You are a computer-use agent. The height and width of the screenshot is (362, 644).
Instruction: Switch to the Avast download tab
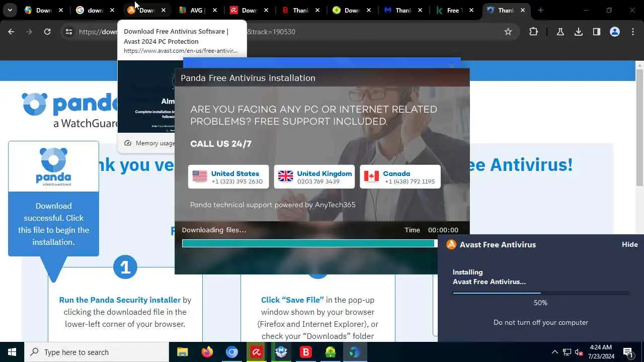point(146,10)
